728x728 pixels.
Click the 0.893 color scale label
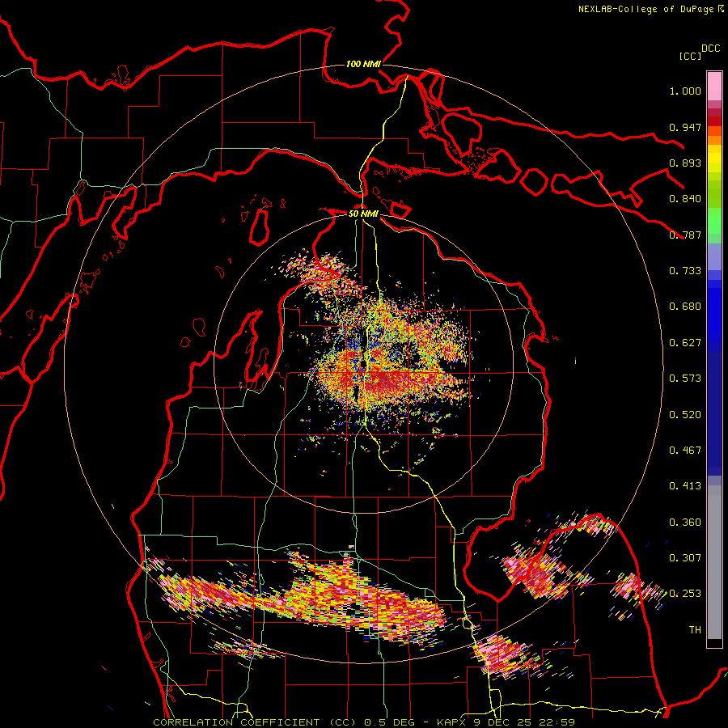pyautogui.click(x=685, y=163)
